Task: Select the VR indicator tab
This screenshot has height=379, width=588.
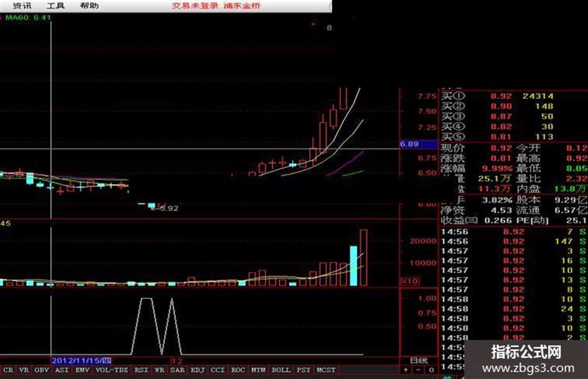Action: pyautogui.click(x=24, y=370)
